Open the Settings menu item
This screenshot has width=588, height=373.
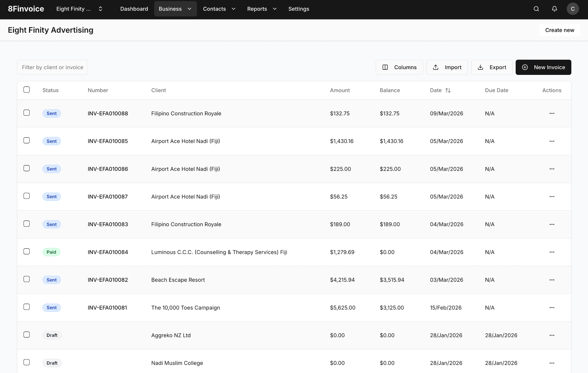(299, 9)
